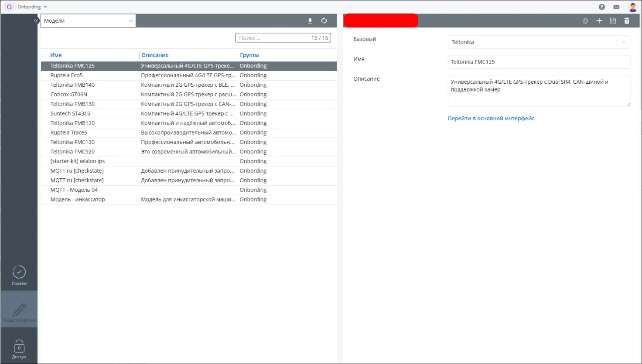
Task: Open help via the question mark icon
Action: (602, 7)
